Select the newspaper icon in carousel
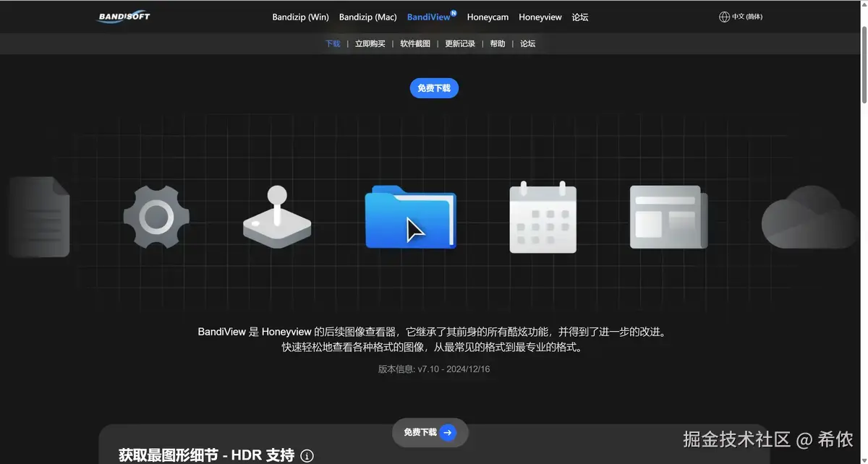Screen dimensions: 868x464 tap(668, 217)
